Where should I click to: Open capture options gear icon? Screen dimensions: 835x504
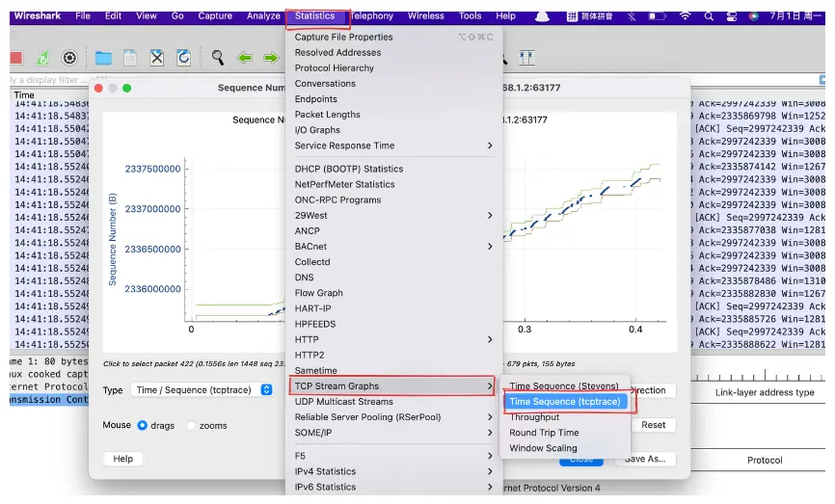[69, 58]
